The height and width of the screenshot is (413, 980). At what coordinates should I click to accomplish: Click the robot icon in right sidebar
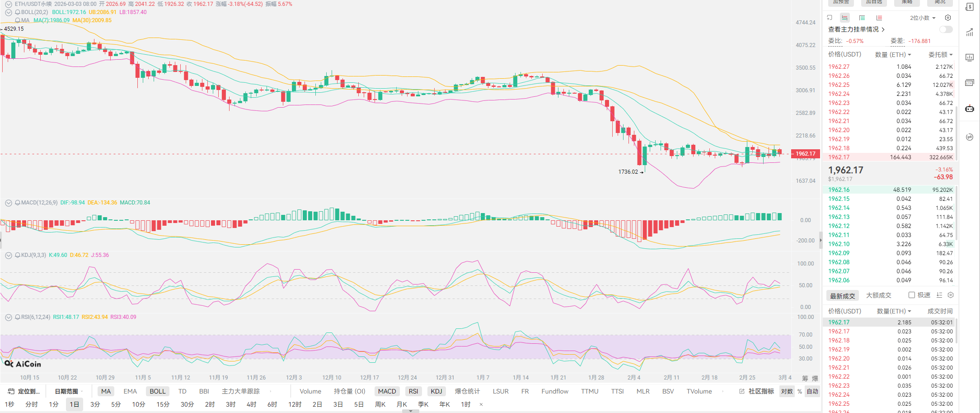[x=970, y=109]
